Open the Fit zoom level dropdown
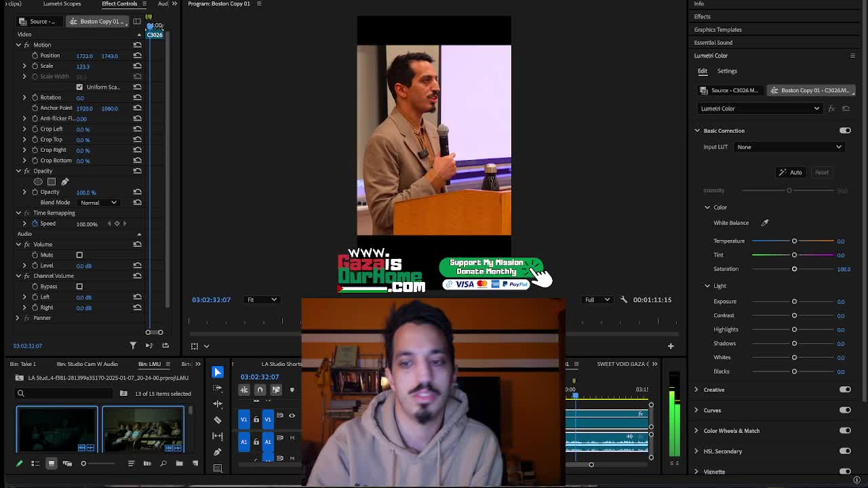This screenshot has height=488, width=868. point(261,300)
